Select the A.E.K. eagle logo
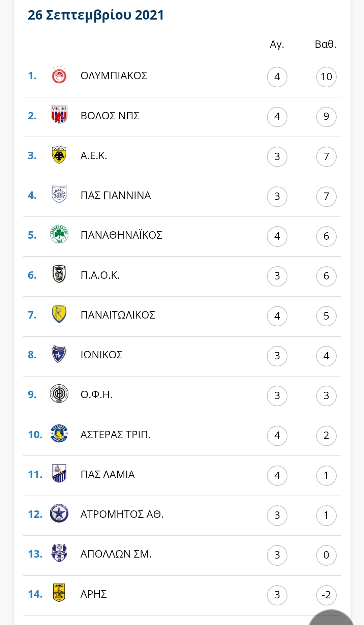364x625 pixels. [x=59, y=155]
